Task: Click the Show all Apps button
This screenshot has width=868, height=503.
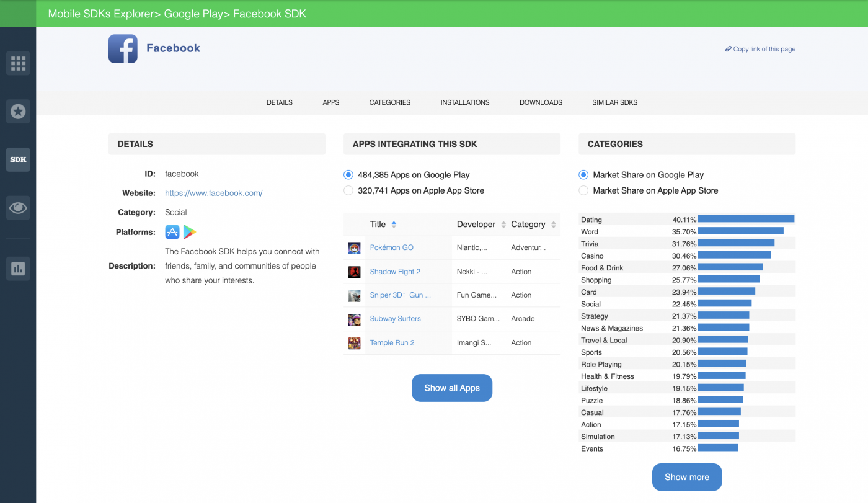Action: [452, 388]
